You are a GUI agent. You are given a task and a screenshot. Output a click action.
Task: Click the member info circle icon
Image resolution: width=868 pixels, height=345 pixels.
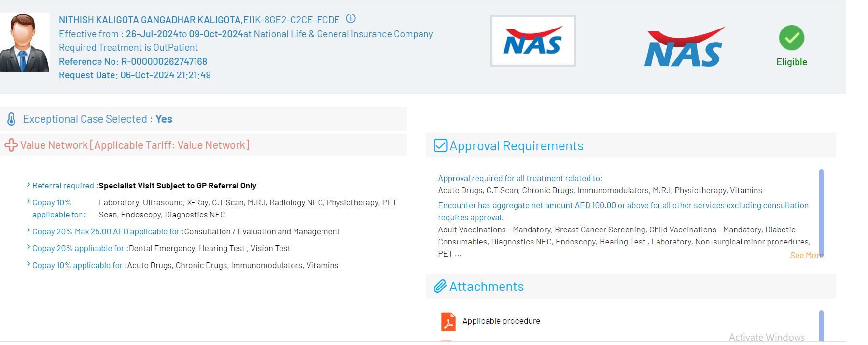click(351, 19)
